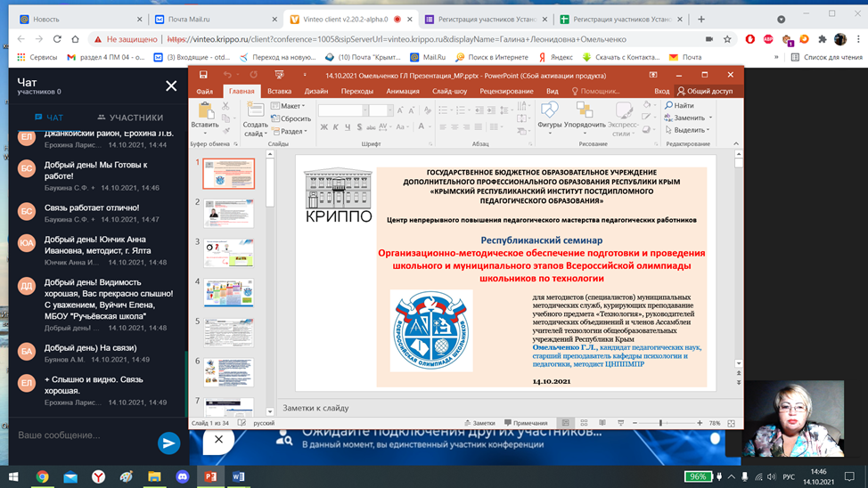Screen dimensions: 868x488
Task: Click Вход sign-in link in PowerPoint
Action: pos(661,92)
